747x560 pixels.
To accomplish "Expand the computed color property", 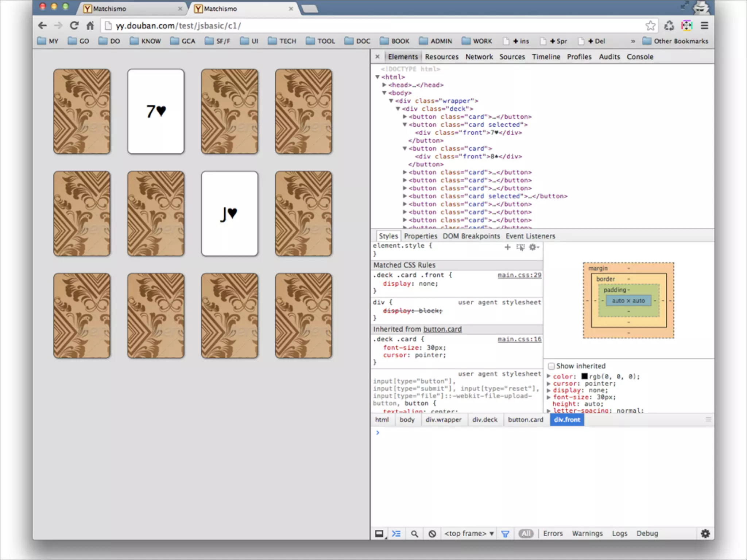I will tap(549, 376).
